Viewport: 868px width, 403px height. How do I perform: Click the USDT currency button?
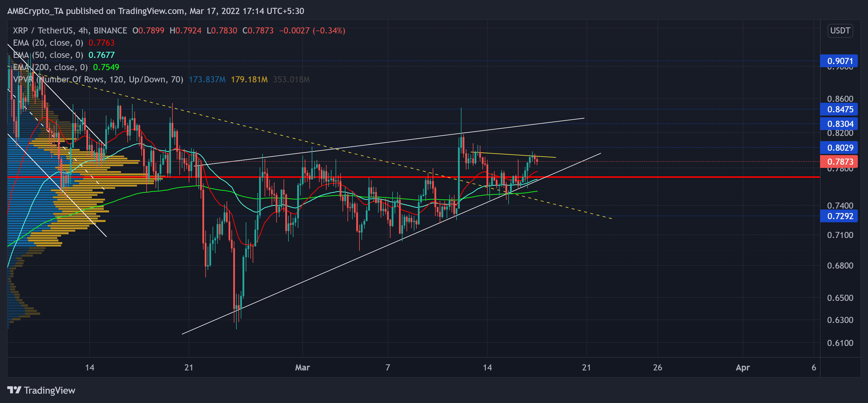point(840,31)
